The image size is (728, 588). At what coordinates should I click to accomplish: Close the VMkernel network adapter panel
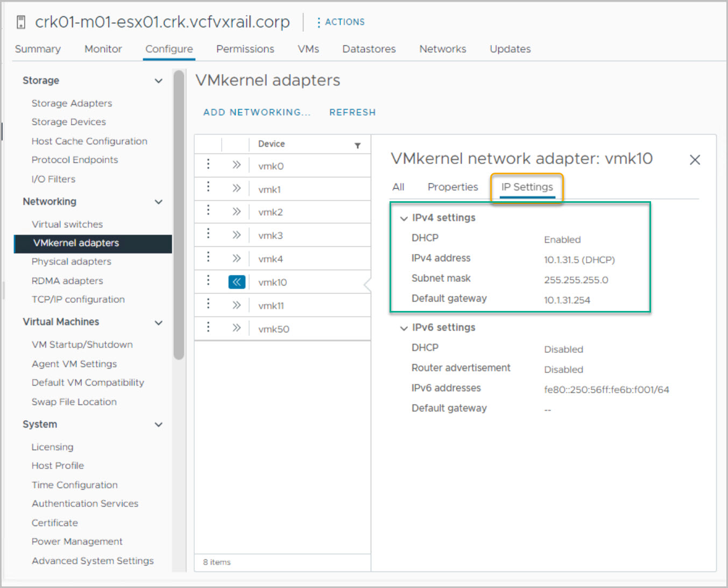(x=695, y=160)
